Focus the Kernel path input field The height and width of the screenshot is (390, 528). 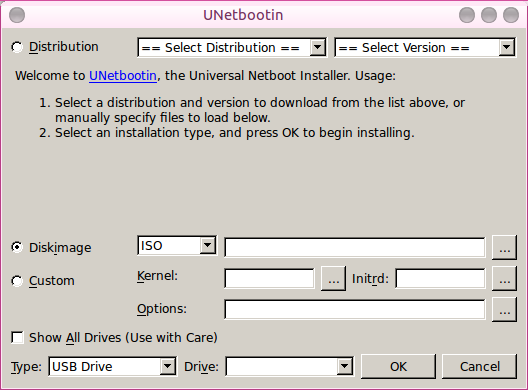tap(269, 279)
